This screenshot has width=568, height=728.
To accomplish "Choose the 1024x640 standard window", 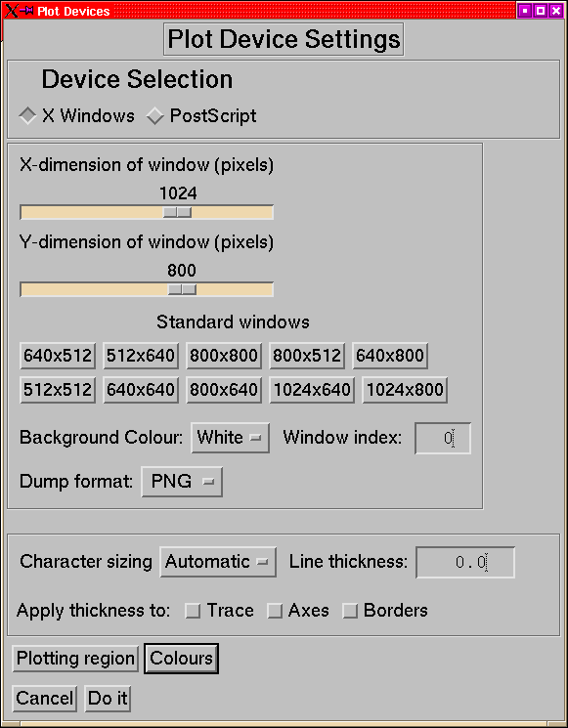I will pyautogui.click(x=312, y=390).
